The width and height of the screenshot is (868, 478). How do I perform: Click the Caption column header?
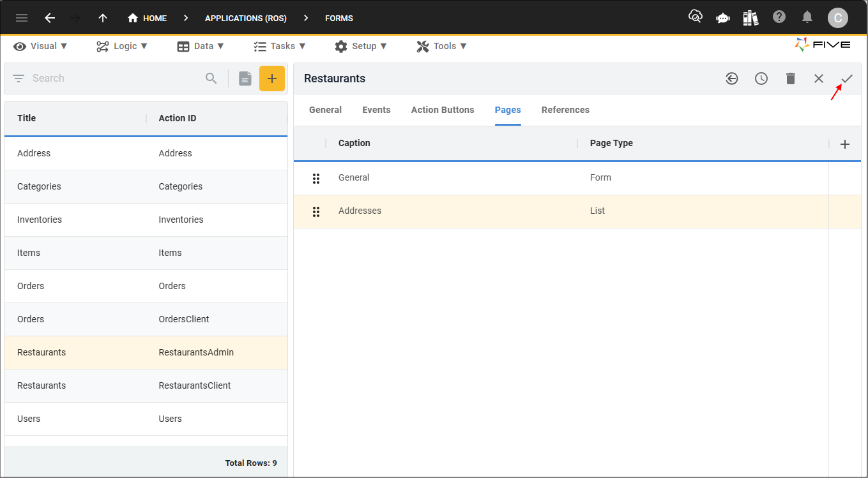click(x=354, y=143)
